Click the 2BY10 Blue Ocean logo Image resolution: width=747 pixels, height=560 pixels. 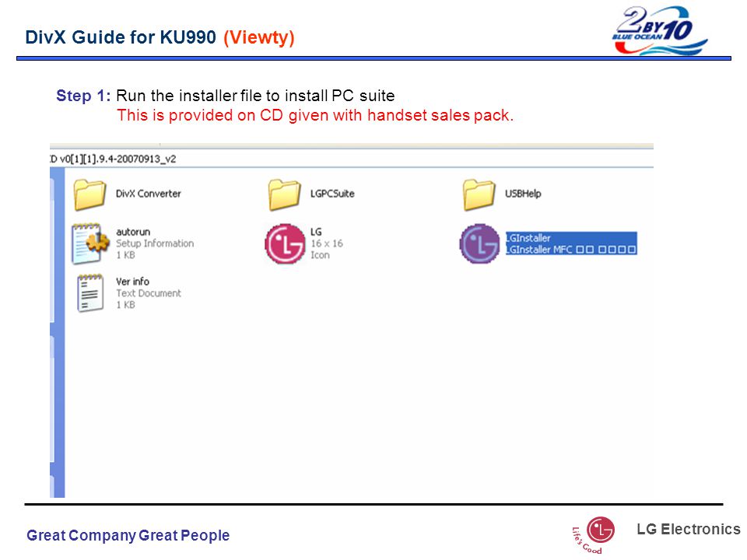(659, 30)
